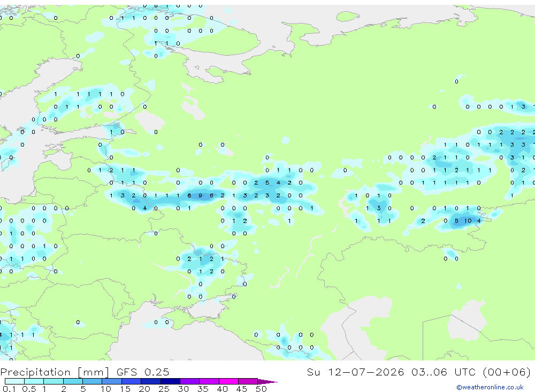Choose the 2–5 mm legend color swatch
The height and width of the screenshot is (392, 535).
tap(73, 381)
